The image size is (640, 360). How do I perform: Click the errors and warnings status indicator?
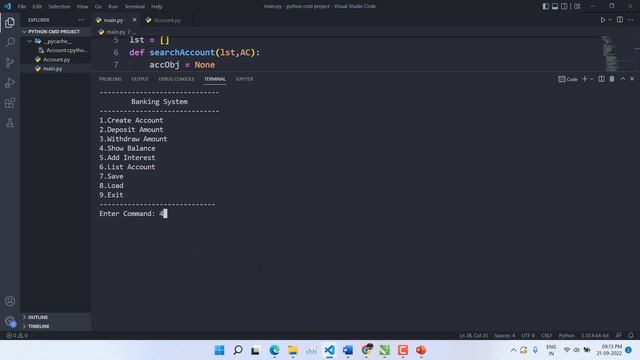click(17, 335)
